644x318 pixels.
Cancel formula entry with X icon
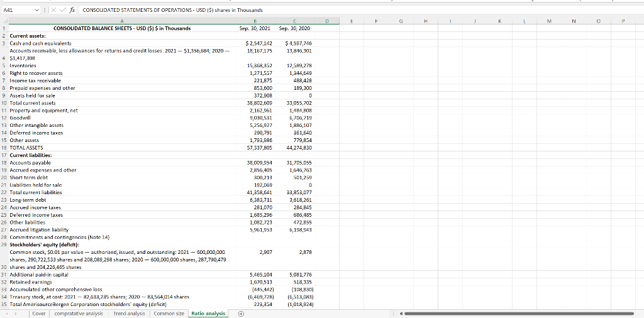pyautogui.click(x=54, y=10)
